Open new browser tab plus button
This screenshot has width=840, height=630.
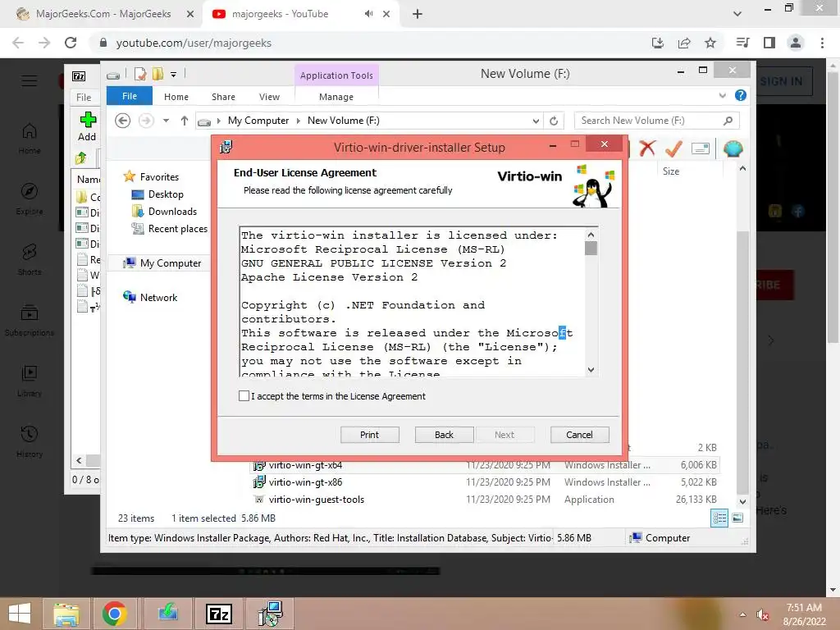[x=418, y=15]
